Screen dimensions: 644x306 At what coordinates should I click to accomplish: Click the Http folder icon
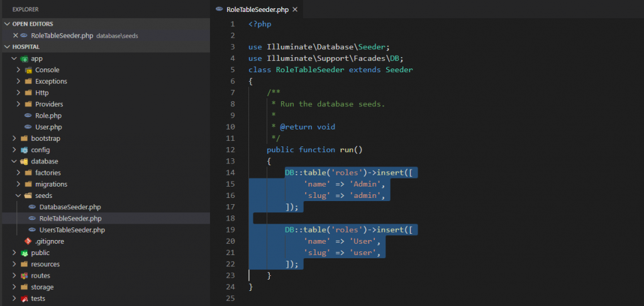click(28, 93)
